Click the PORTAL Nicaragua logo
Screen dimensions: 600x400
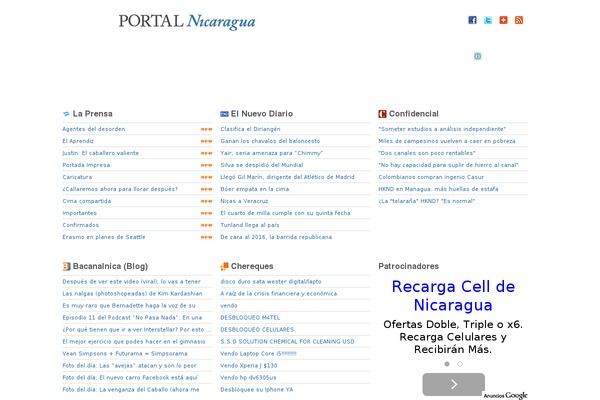(187, 22)
